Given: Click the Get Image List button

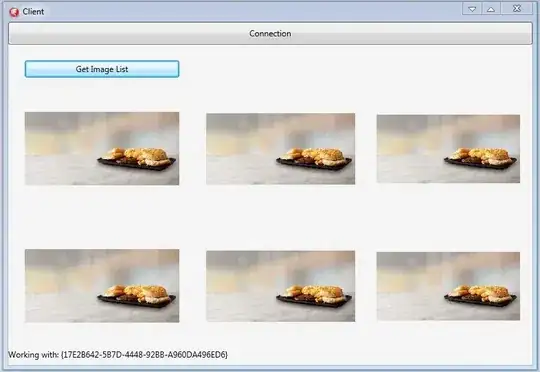Looking at the screenshot, I should click(x=102, y=69).
